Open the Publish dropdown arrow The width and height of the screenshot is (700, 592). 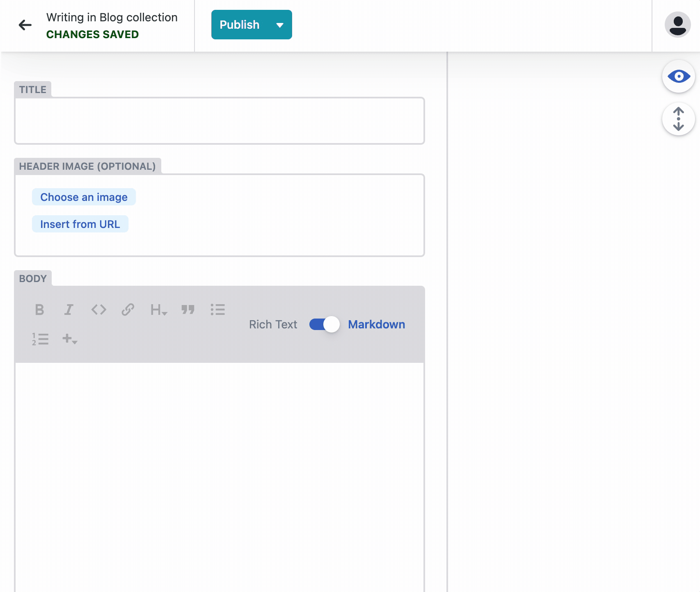[x=280, y=25]
